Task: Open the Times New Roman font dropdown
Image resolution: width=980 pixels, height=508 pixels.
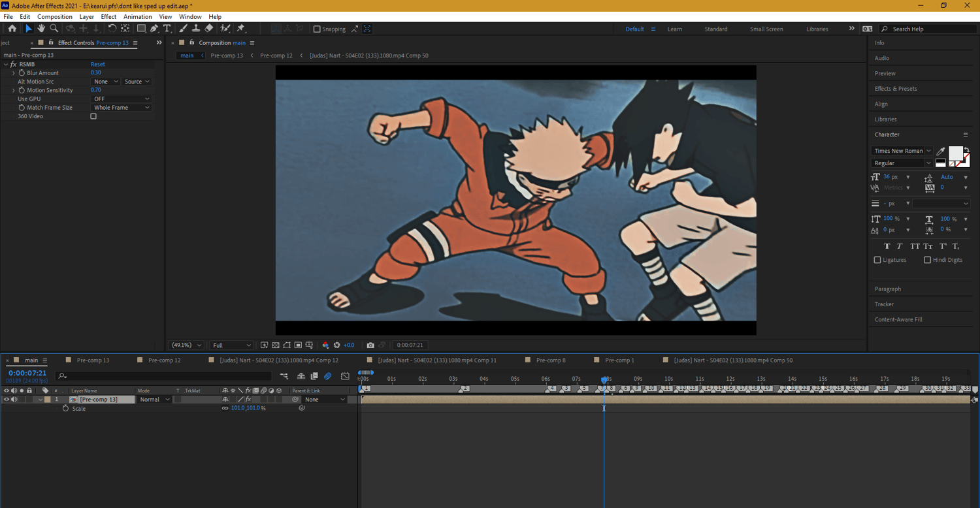Action: [x=902, y=151]
